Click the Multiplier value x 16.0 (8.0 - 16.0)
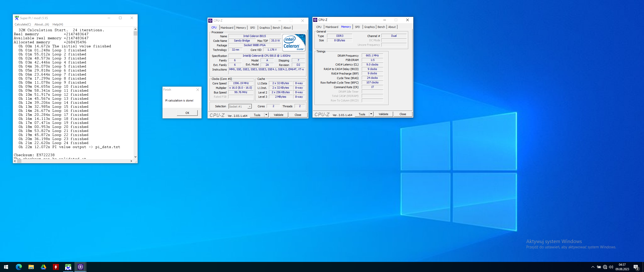Screen dimensions: 644x272 pos(241,88)
